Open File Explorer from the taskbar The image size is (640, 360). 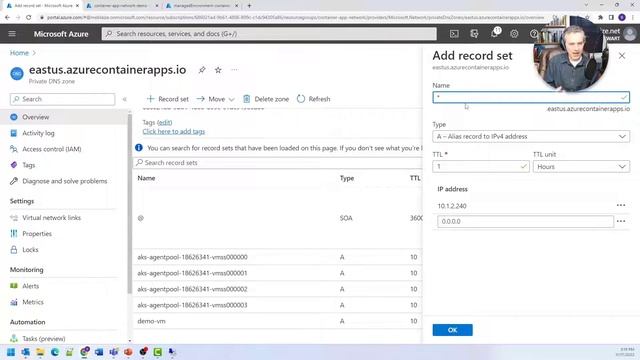point(40,352)
